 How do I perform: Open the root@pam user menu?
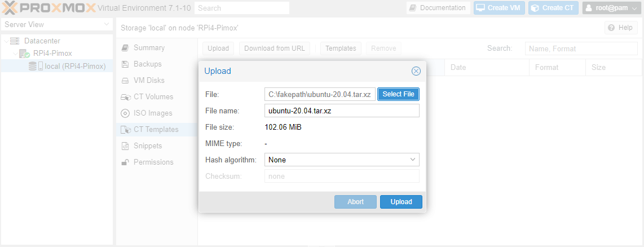(x=610, y=8)
